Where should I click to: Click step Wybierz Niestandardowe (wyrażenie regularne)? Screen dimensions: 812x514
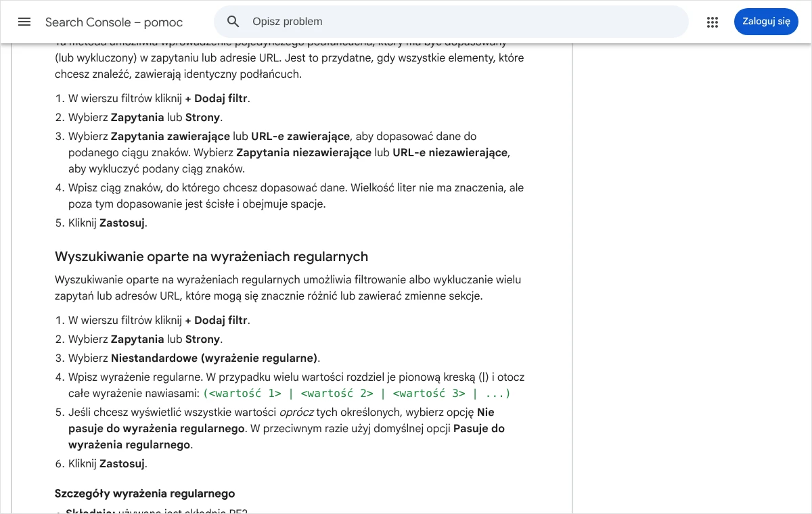point(194,358)
